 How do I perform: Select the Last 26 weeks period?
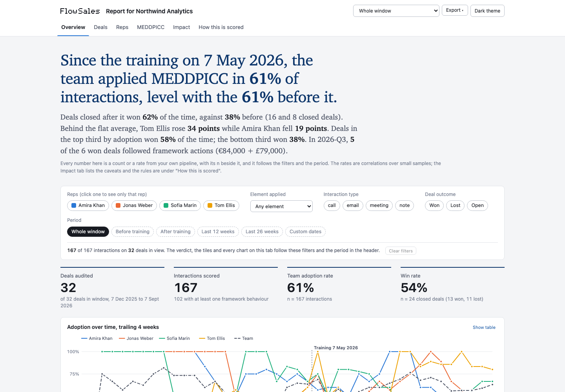click(x=262, y=232)
